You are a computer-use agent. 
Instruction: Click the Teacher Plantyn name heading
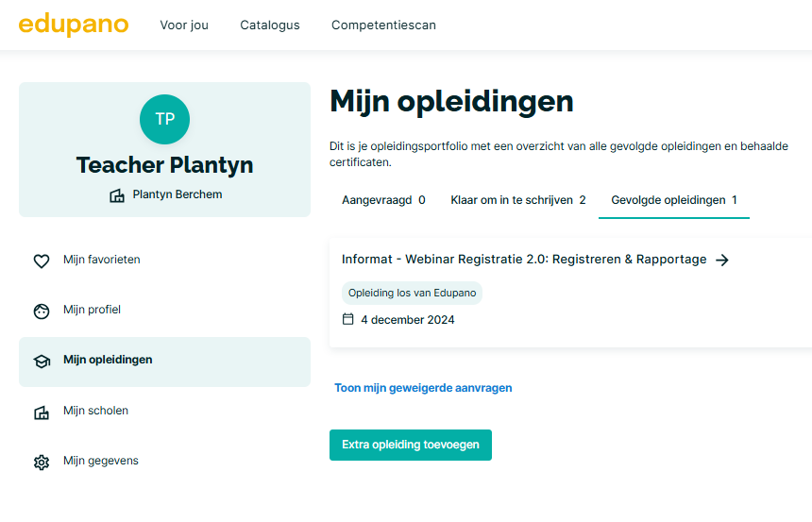pos(164,165)
